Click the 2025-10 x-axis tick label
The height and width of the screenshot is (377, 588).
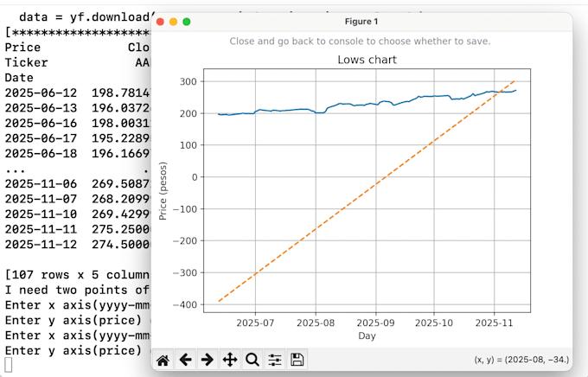434,323
